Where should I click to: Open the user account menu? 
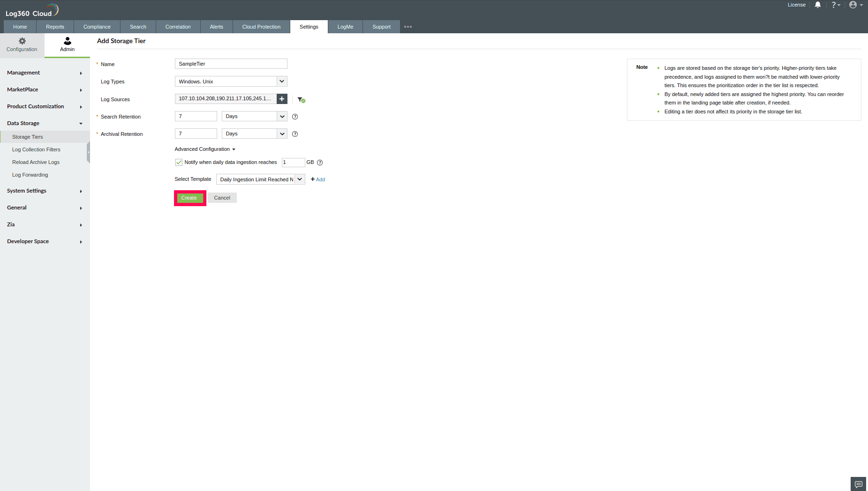(853, 5)
